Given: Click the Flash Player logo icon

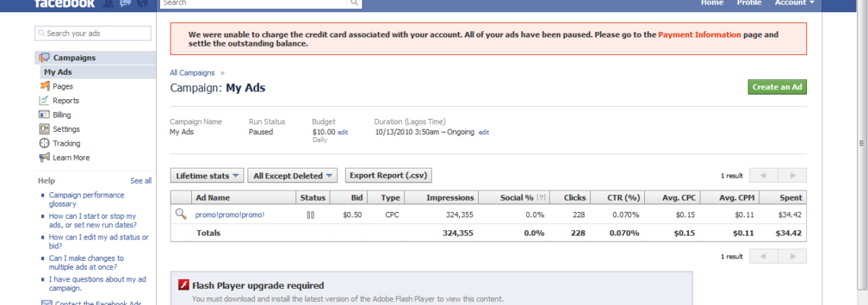Looking at the screenshot, I should coord(183,285).
